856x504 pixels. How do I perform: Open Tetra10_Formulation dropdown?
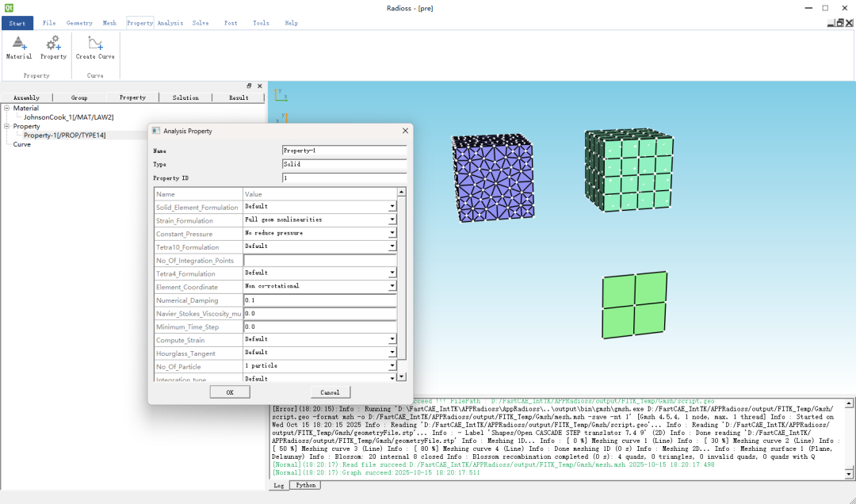[392, 246]
